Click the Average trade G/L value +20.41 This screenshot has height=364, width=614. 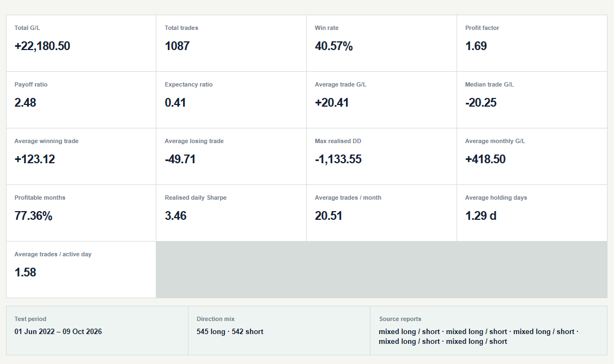pyautogui.click(x=332, y=103)
